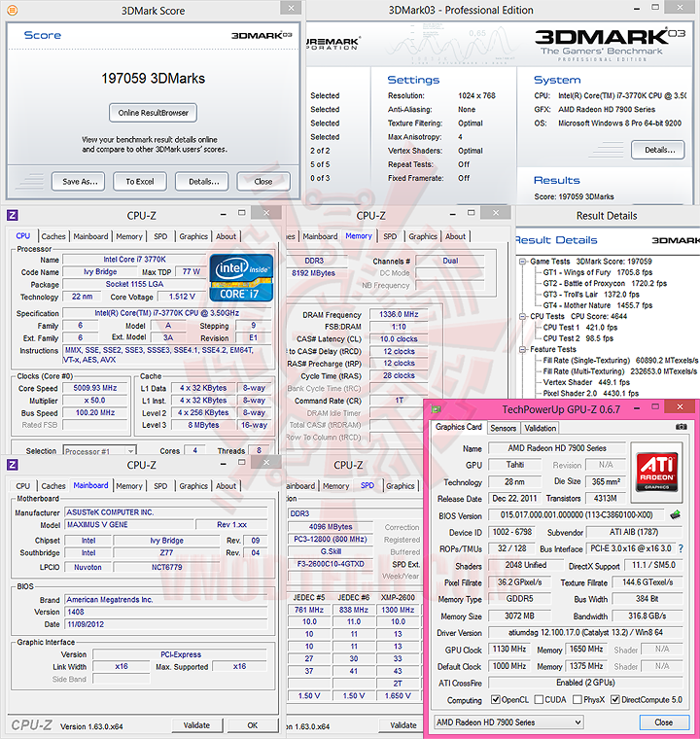The width and height of the screenshot is (700, 739).
Task: Click the ATI Radeon logo in GPU-Z
Action: click(x=656, y=472)
